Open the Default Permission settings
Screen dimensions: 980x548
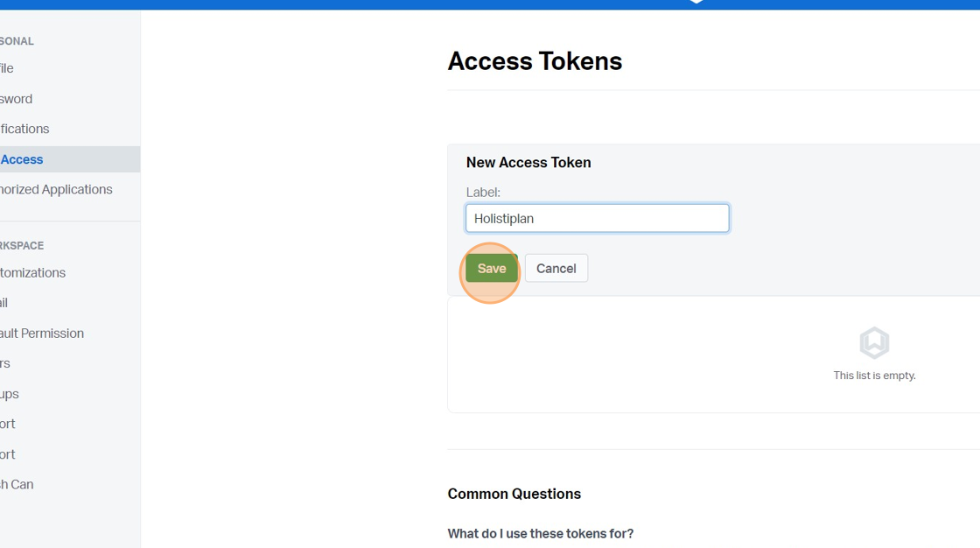[42, 333]
